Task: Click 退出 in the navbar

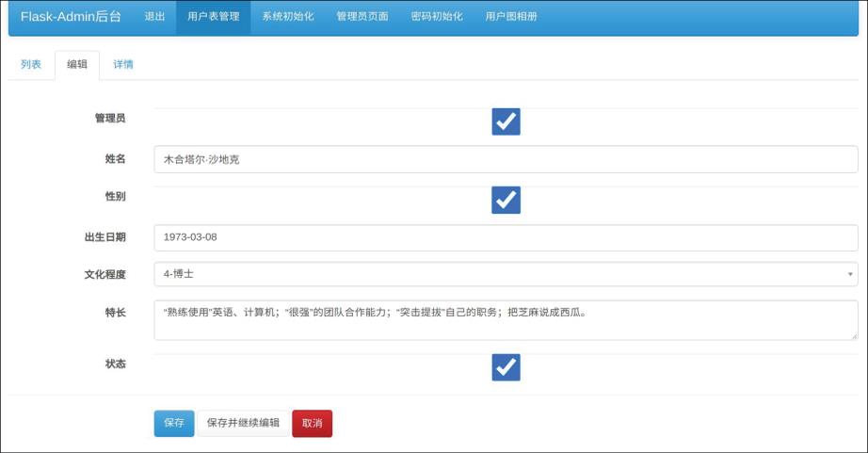Action: (154, 17)
